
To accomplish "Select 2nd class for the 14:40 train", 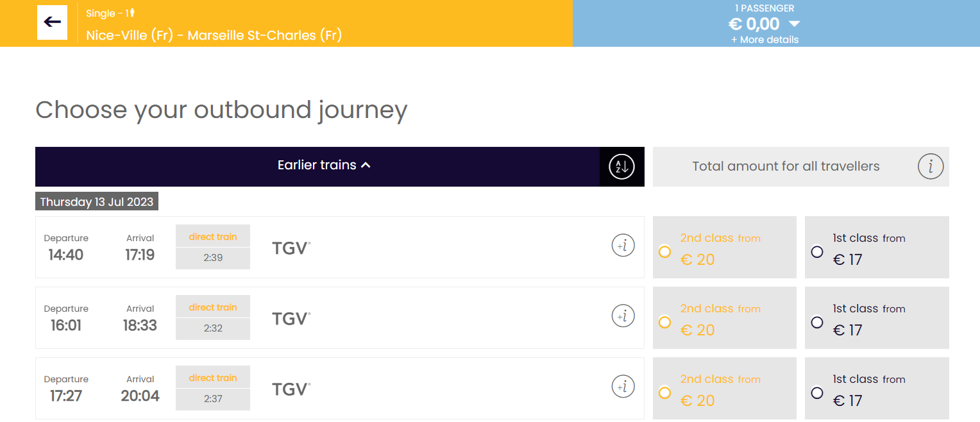I will pos(664,251).
